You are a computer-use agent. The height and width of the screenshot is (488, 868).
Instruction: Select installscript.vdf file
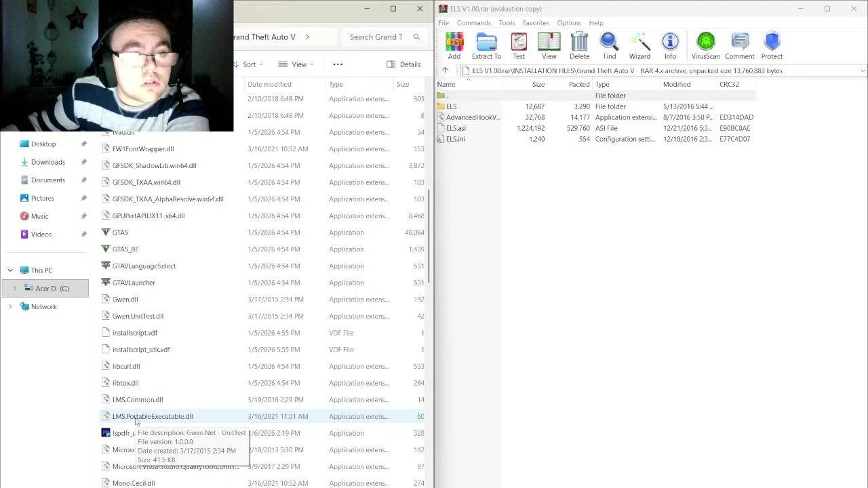point(135,333)
